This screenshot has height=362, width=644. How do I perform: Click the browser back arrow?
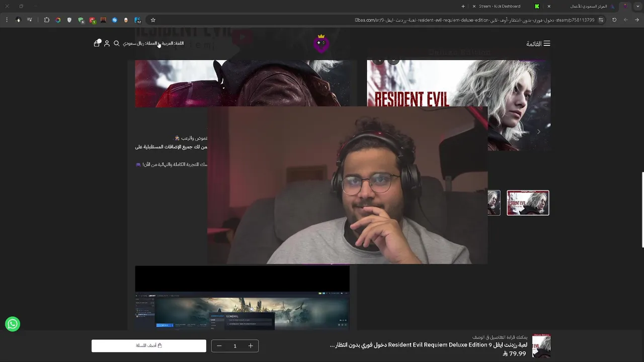tap(637, 20)
